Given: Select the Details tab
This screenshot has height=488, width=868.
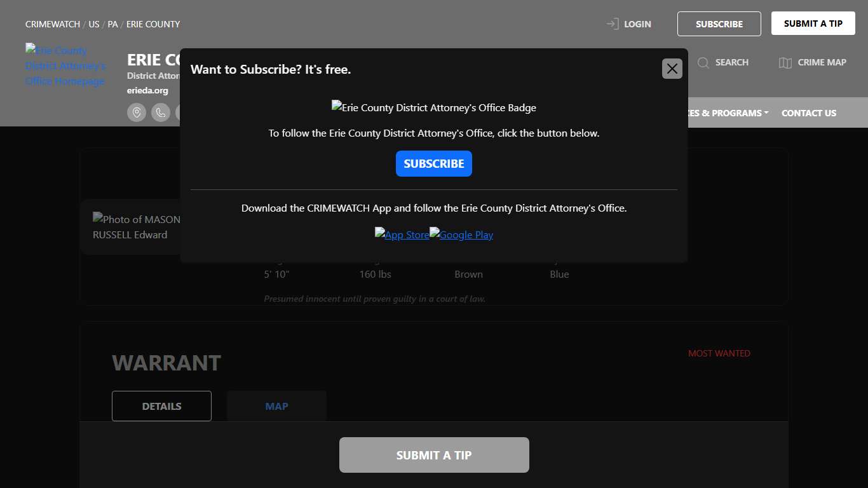Looking at the screenshot, I should [x=161, y=406].
